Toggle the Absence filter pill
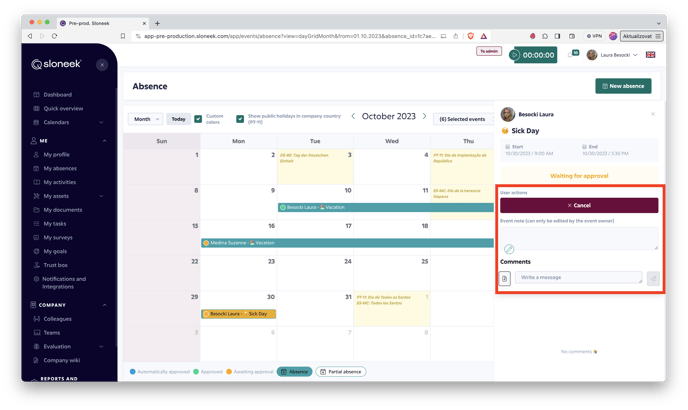Screen dimensions: 688x410 [x=294, y=372]
